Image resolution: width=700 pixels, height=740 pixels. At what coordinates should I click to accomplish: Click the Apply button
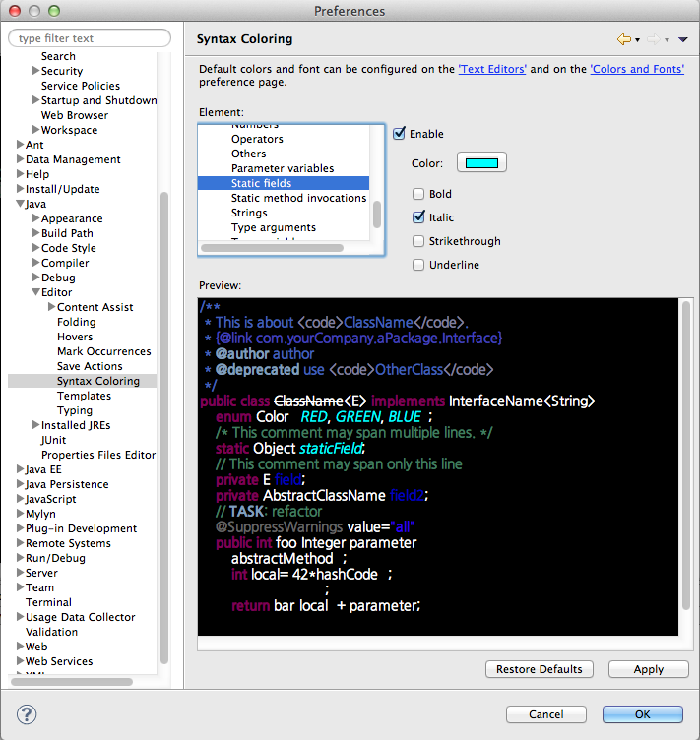pyautogui.click(x=649, y=669)
